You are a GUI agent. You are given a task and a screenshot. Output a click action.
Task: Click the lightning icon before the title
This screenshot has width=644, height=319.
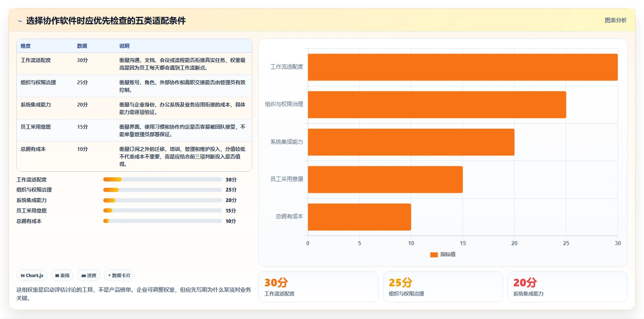(20, 21)
